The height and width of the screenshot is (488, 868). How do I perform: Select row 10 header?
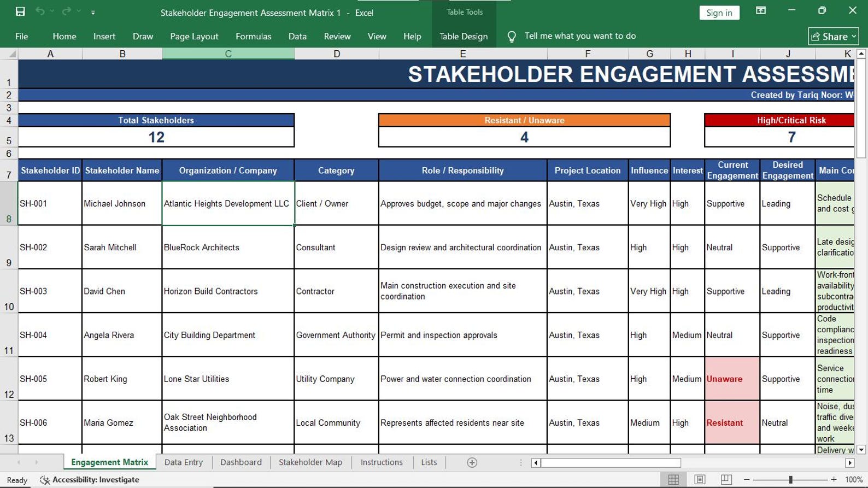tap(9, 291)
